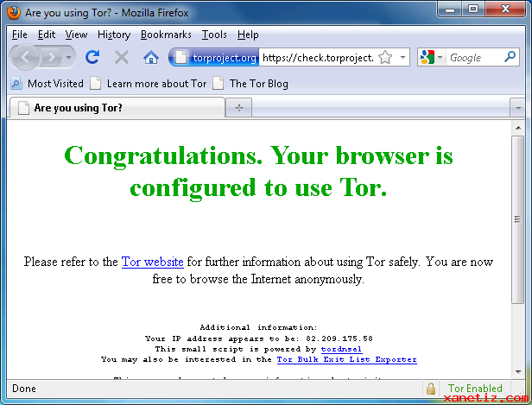Open a new tab with the plus button
Image resolution: width=532 pixels, height=405 pixels.
point(239,108)
